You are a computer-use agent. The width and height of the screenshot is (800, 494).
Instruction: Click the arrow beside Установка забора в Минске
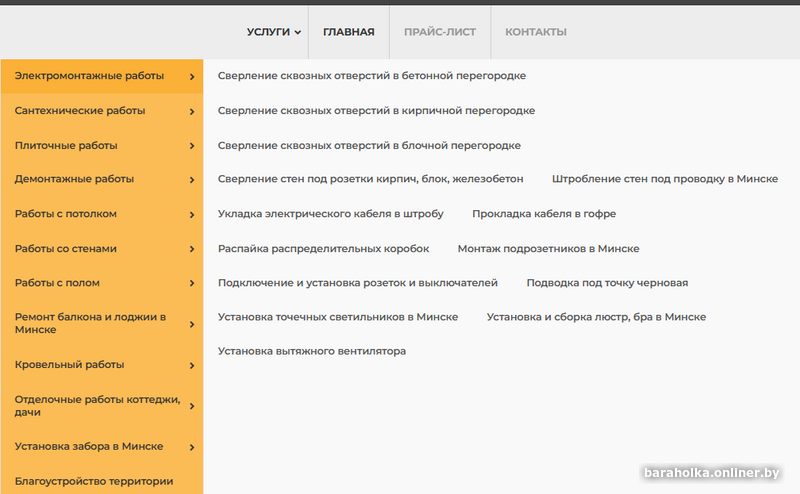pos(191,447)
